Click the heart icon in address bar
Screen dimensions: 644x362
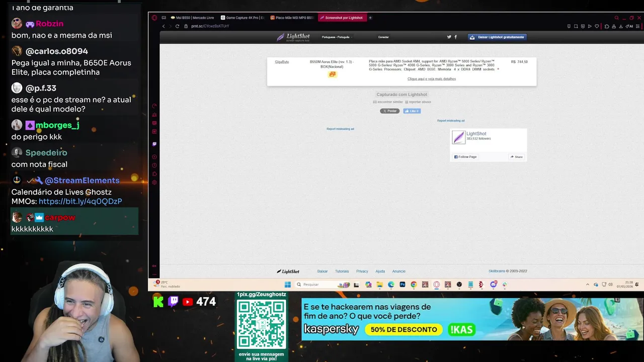[597, 26]
